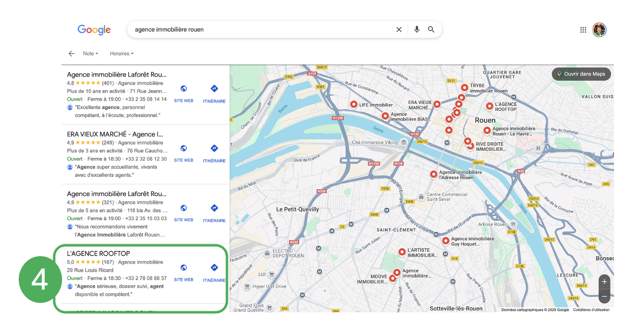Get directions to Laforêt listing with 401 reviews
The width and height of the screenshot is (644, 332).
pyautogui.click(x=214, y=94)
